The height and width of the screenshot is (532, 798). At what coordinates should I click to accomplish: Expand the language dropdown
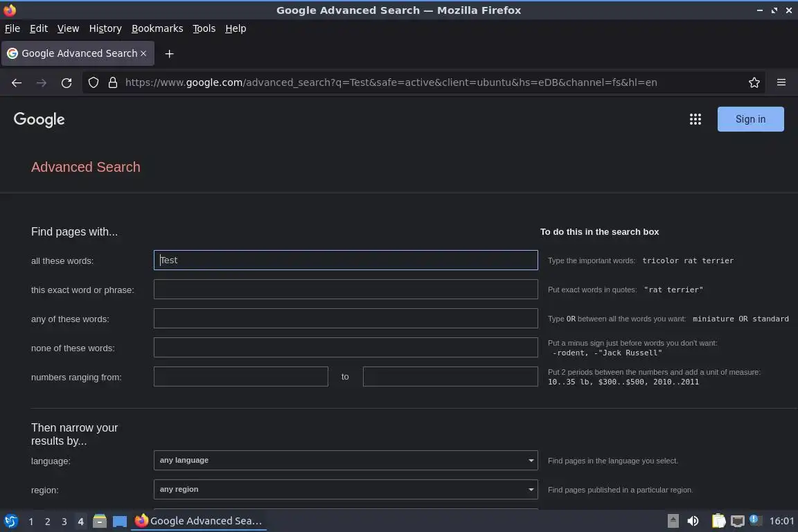346,460
